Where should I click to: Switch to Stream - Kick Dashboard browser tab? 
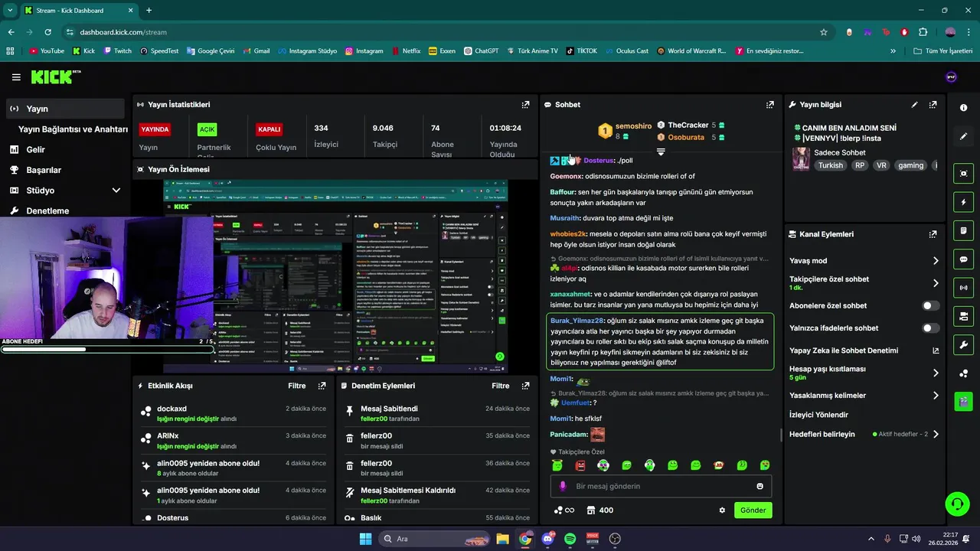78,11
